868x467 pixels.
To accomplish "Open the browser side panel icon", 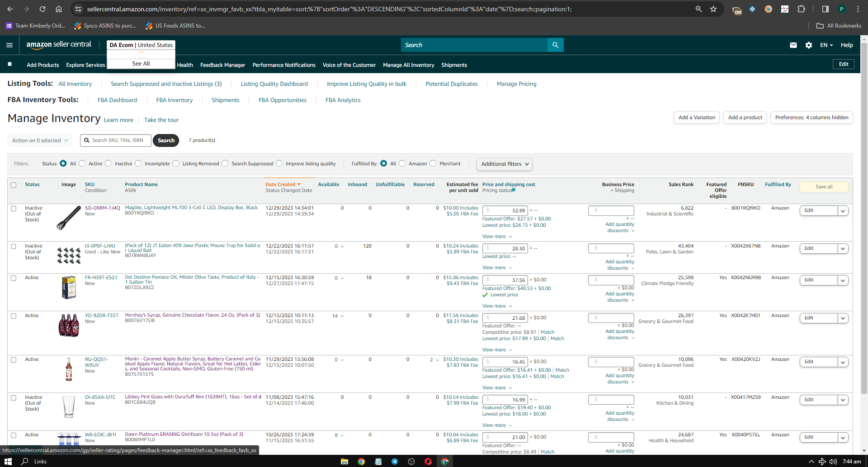I will point(825,9).
